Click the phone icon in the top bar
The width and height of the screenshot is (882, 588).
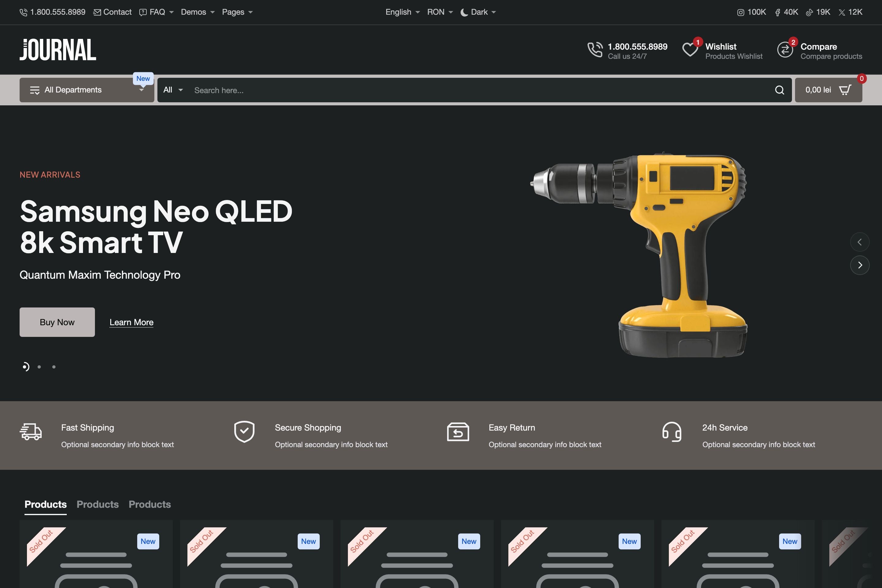coord(23,12)
